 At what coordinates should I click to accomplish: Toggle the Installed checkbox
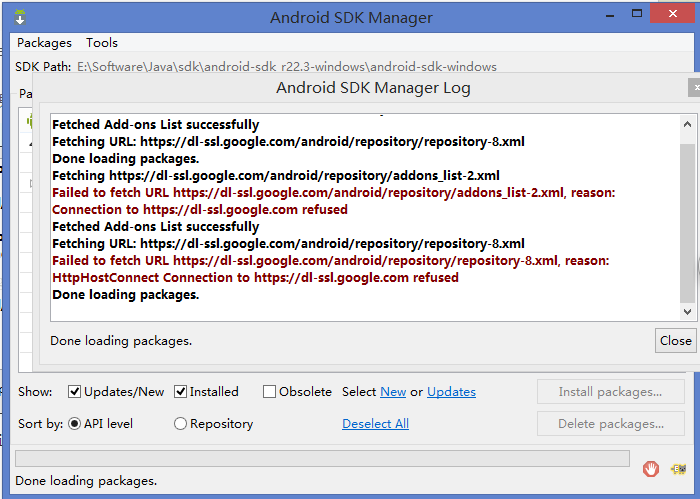(x=180, y=392)
